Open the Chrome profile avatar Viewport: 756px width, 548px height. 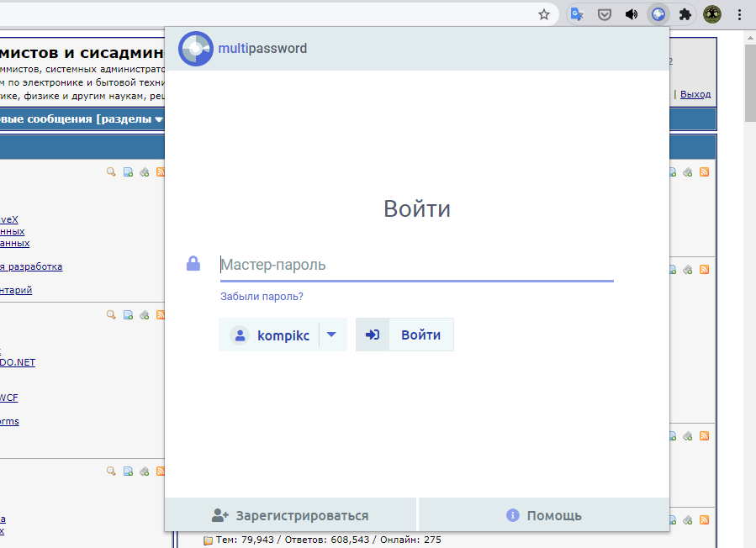(712, 14)
